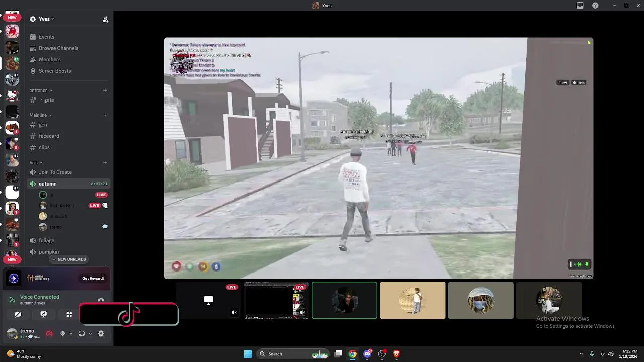644x362 pixels.
Task: Add a channel to the Mainline category
Action: 105,115
